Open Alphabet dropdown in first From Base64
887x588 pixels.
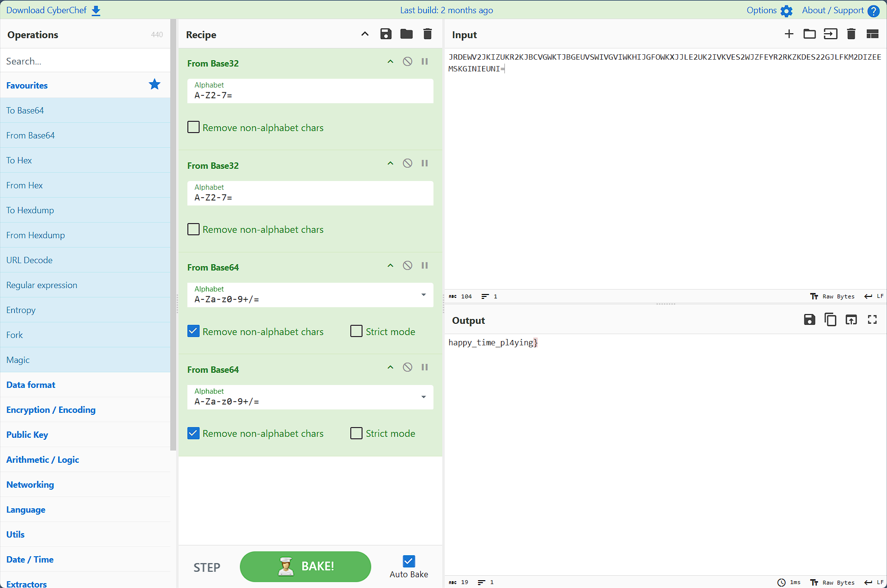tap(424, 294)
